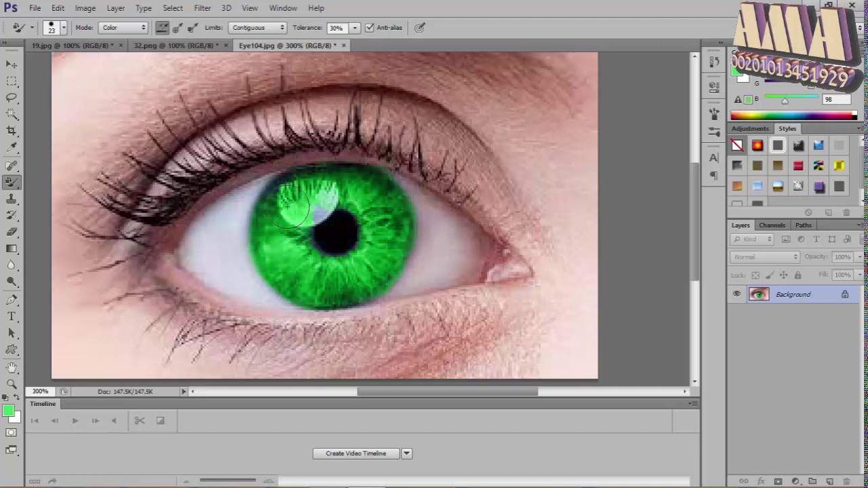Select the Gradient tool

12,249
